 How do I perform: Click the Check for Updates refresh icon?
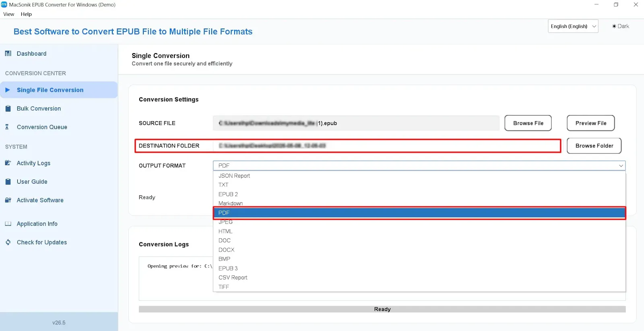tap(8, 242)
